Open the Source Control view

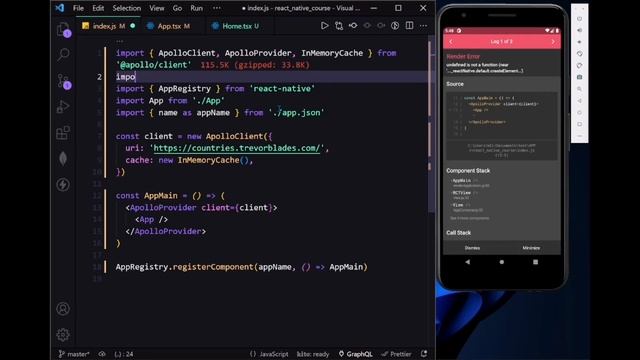pos(63,81)
